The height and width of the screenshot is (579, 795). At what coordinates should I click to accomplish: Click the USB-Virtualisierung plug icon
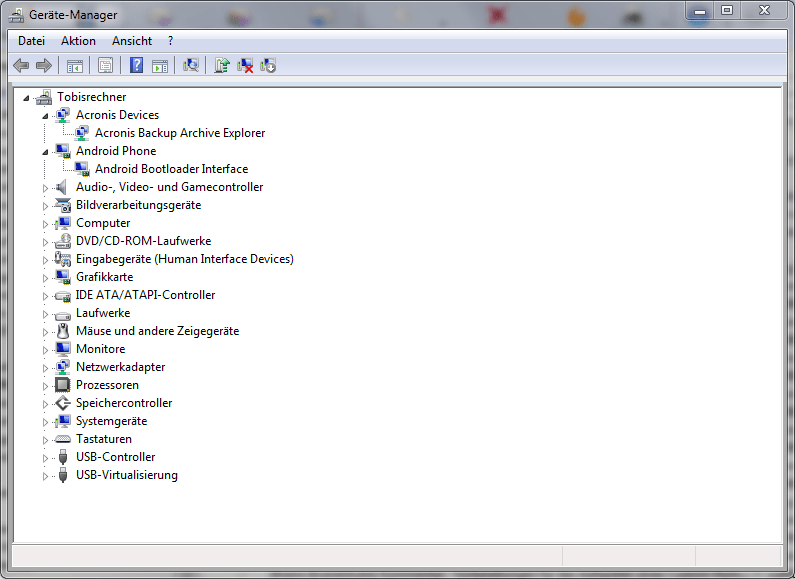click(63, 475)
